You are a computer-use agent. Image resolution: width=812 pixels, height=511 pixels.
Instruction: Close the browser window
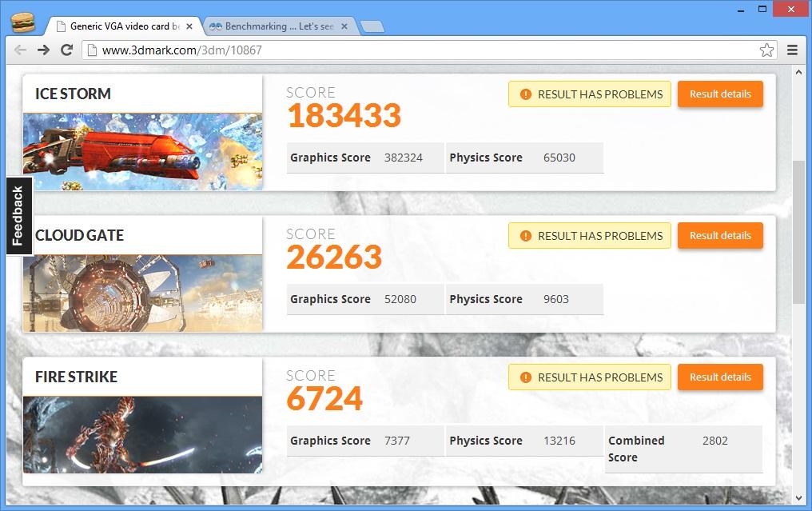tap(790, 9)
